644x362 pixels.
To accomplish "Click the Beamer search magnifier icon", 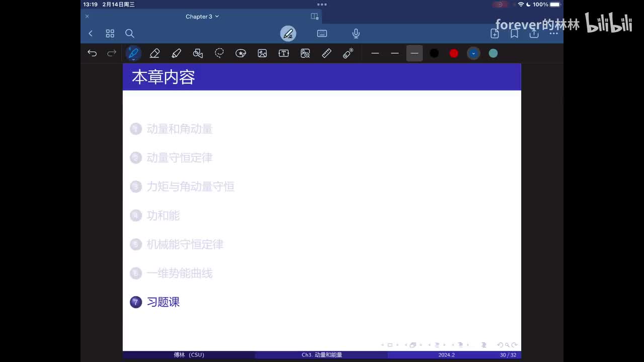I will pos(507,345).
